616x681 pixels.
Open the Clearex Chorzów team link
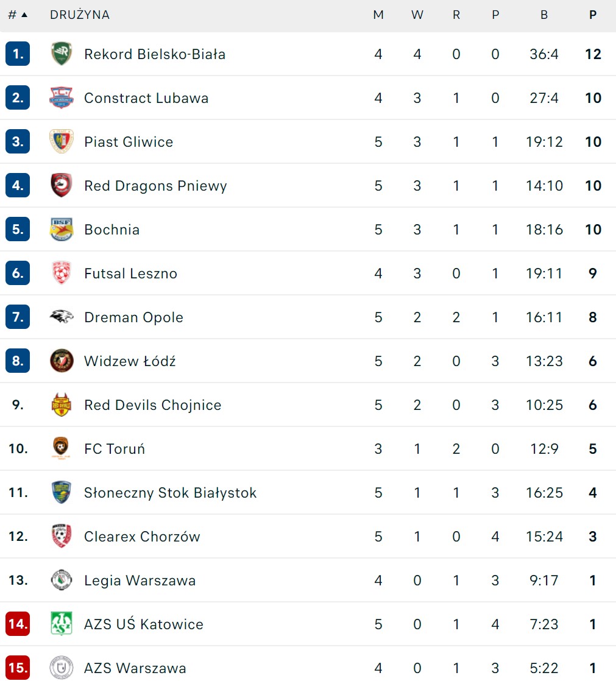coord(142,537)
